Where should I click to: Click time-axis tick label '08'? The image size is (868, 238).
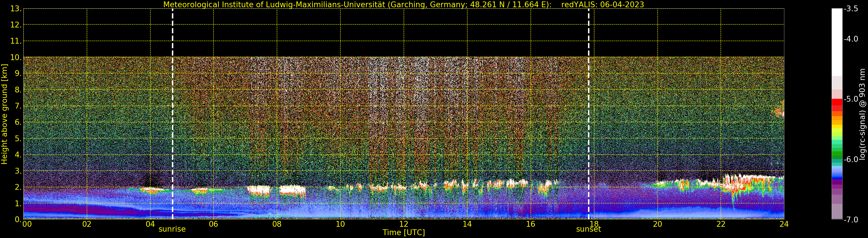(x=277, y=224)
